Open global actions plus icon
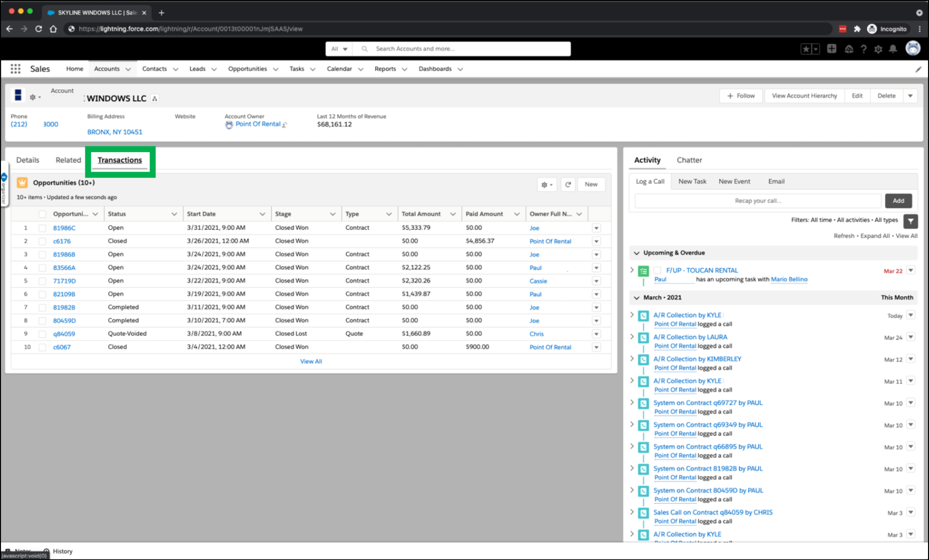929x560 pixels. tap(831, 49)
